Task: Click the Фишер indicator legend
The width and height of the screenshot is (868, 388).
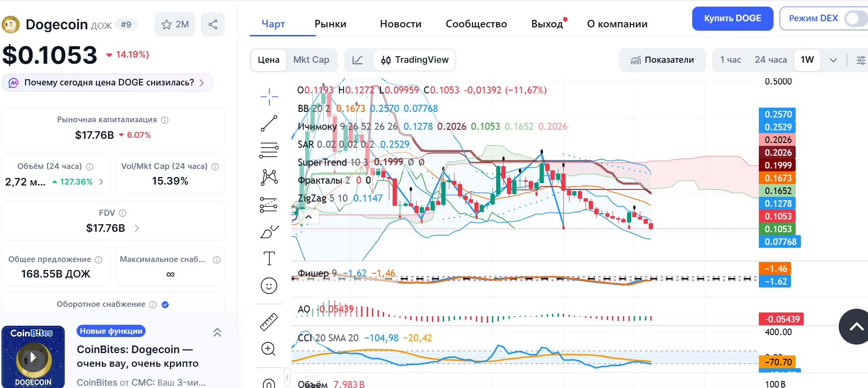Action: click(x=346, y=273)
